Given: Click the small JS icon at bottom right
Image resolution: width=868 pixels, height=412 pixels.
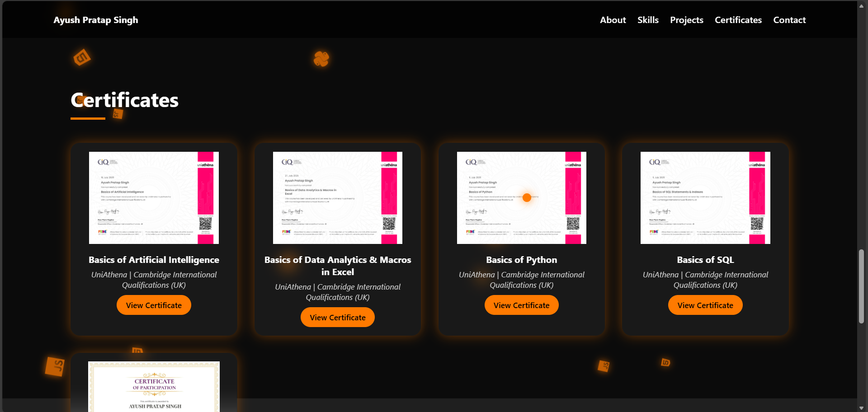Looking at the screenshot, I should [604, 365].
